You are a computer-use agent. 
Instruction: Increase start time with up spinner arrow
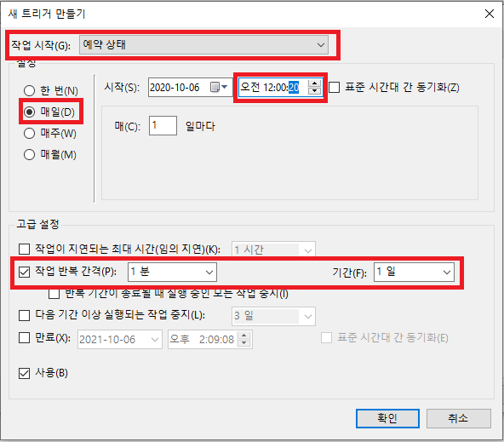point(314,83)
